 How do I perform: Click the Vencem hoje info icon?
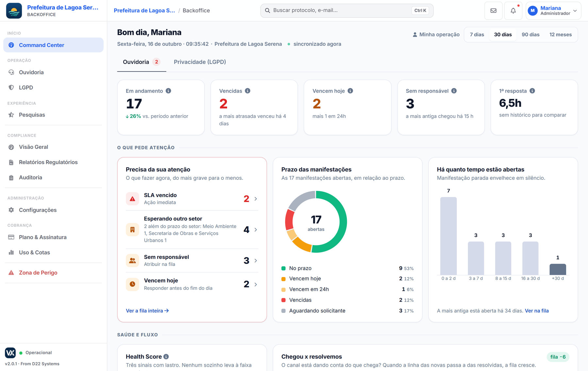(x=350, y=91)
